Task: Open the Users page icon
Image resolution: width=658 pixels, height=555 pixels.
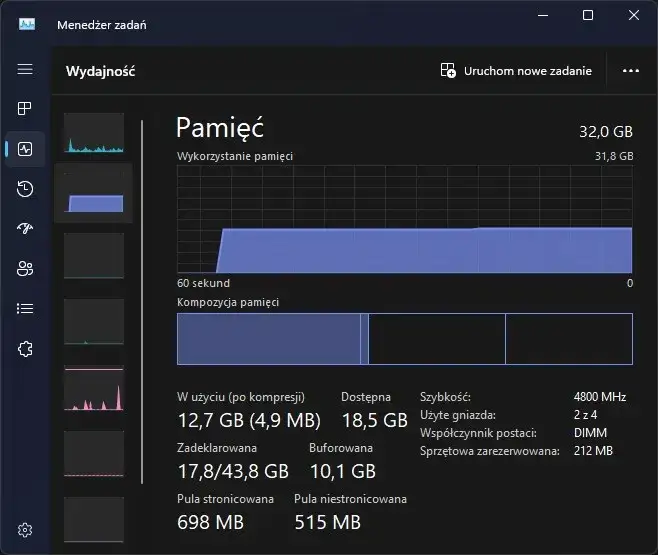Action: pyautogui.click(x=25, y=268)
